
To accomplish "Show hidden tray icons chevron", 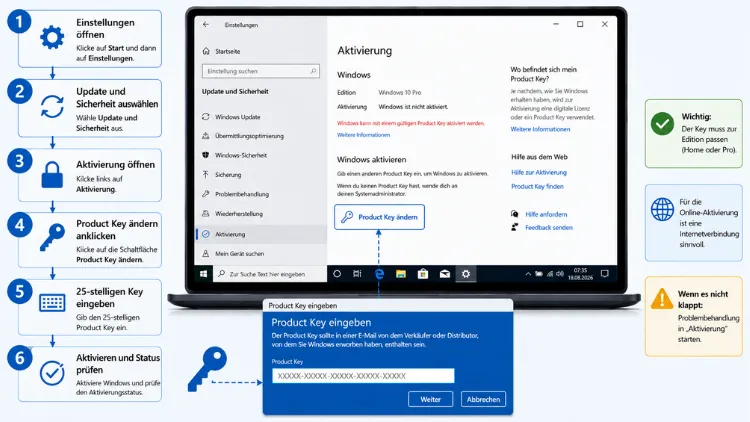I will point(528,274).
